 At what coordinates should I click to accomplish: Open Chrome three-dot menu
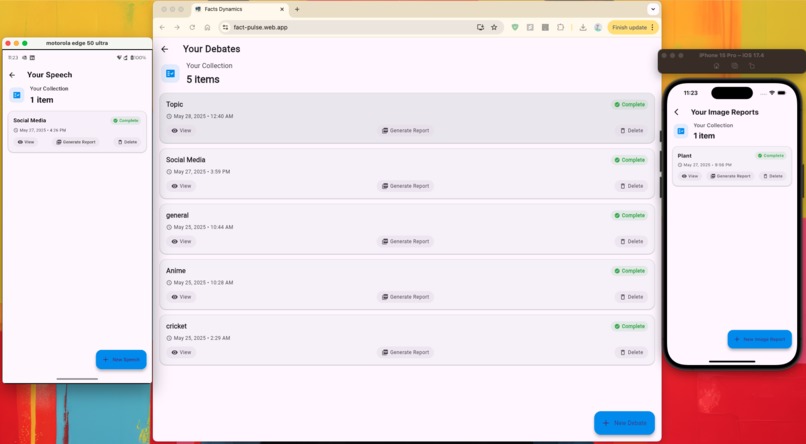pyautogui.click(x=653, y=27)
